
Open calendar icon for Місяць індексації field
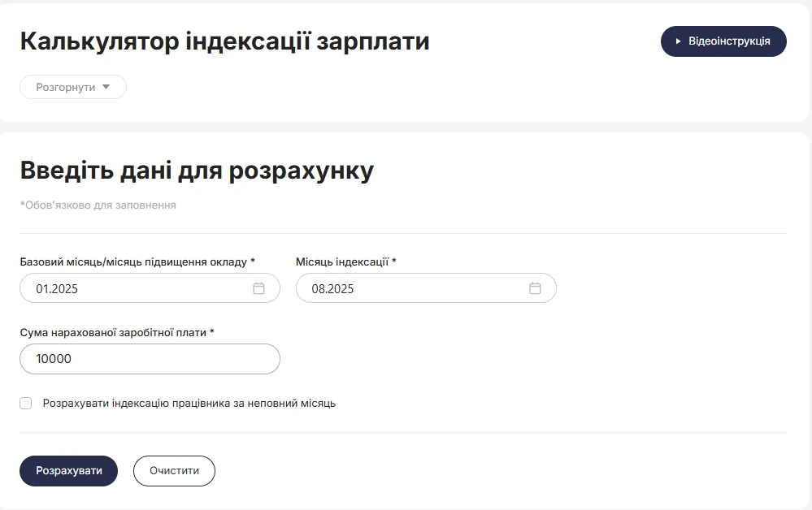click(x=535, y=288)
